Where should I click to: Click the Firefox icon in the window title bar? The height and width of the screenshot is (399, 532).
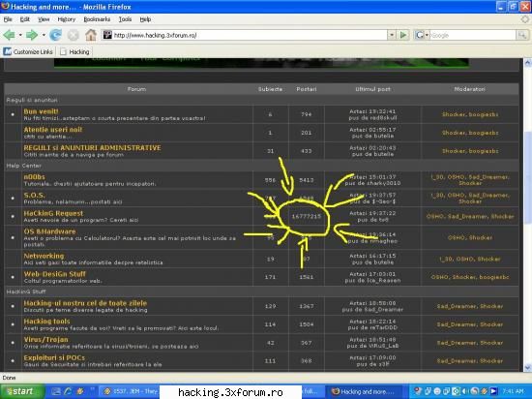click(x=5, y=7)
